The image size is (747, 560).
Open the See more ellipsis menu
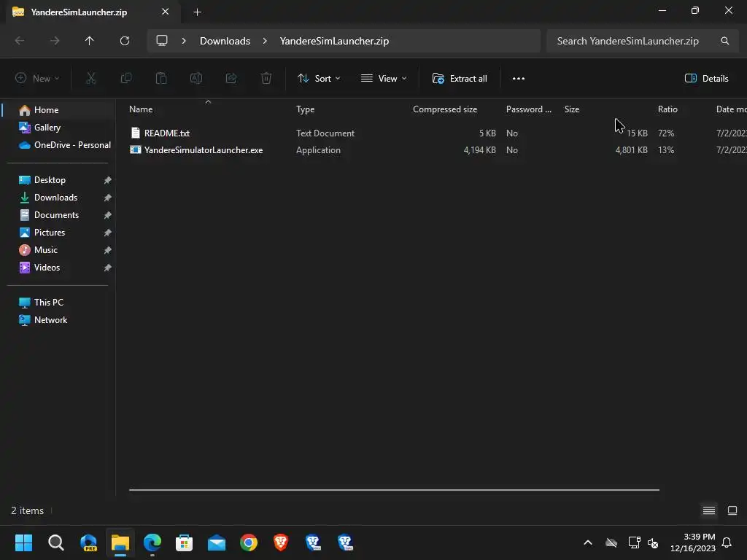pyautogui.click(x=519, y=79)
